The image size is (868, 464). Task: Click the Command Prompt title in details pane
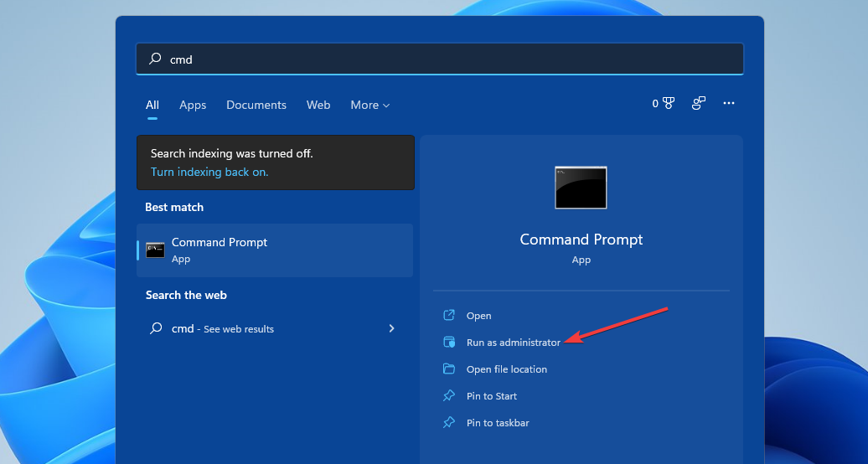point(581,240)
